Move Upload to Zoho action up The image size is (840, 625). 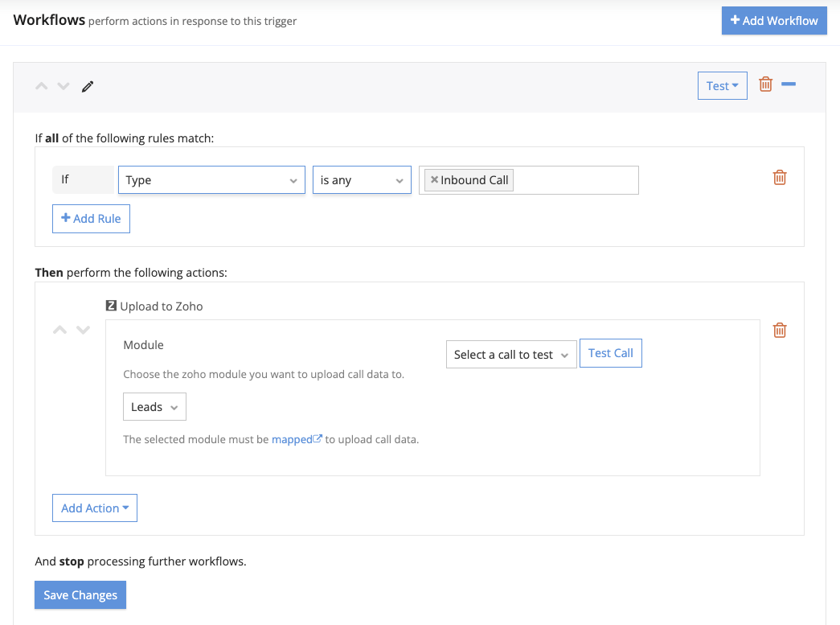pos(60,331)
